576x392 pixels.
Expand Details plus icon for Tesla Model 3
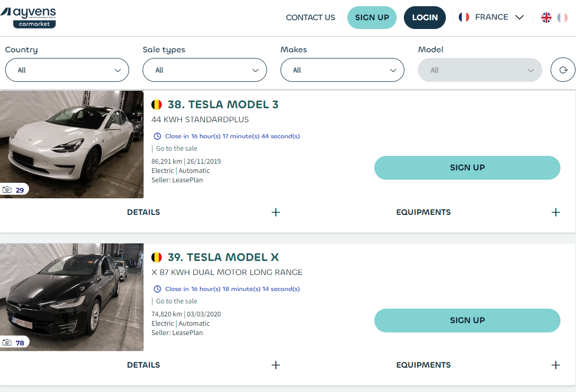coord(276,212)
